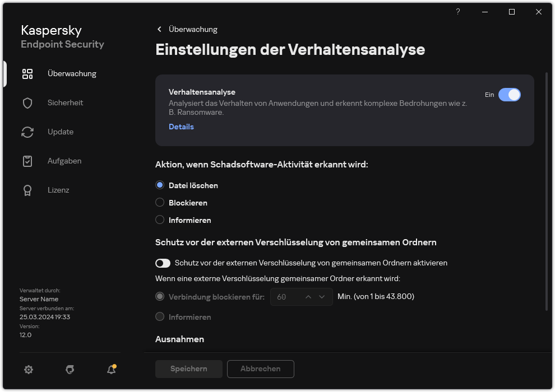Open the settings gear icon
This screenshot has height=392, width=555.
click(29, 370)
